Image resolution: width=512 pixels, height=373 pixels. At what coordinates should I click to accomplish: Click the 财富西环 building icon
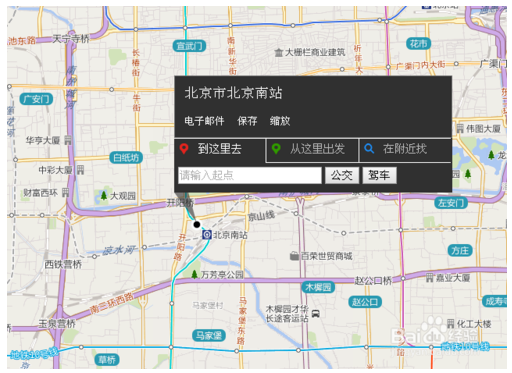click(x=66, y=192)
